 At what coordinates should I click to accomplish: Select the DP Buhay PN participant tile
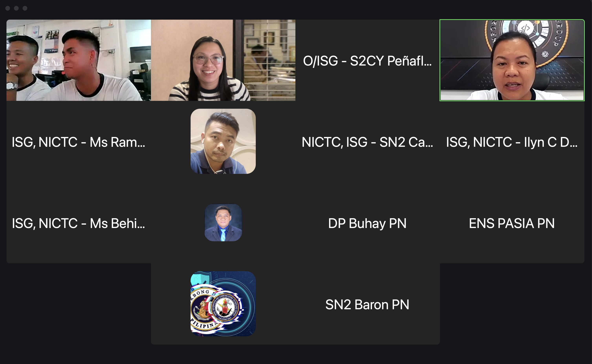pos(368,223)
